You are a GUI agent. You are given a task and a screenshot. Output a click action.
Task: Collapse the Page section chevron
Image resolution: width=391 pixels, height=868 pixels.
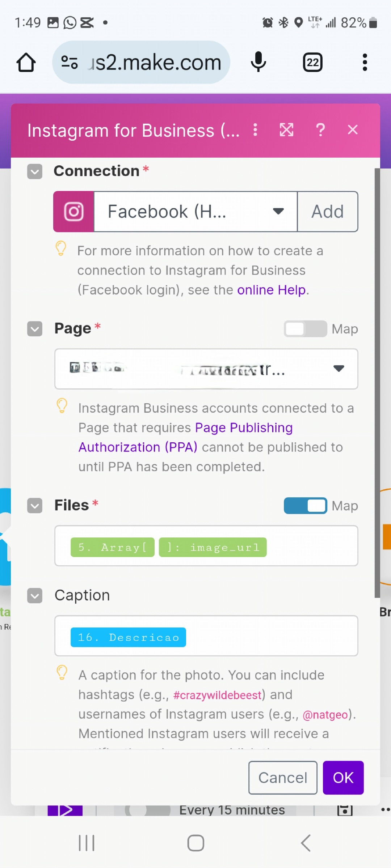pyautogui.click(x=35, y=329)
